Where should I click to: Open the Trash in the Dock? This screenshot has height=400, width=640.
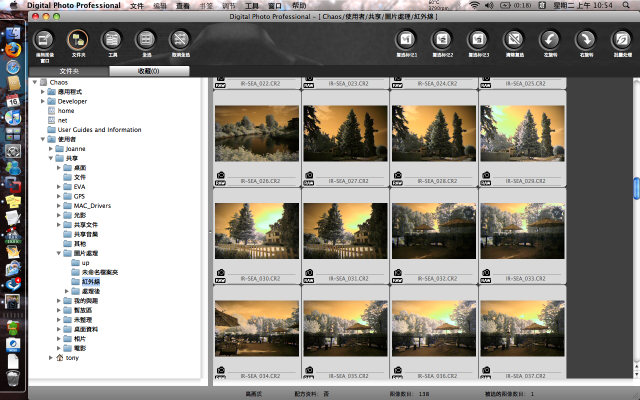pos(13,378)
